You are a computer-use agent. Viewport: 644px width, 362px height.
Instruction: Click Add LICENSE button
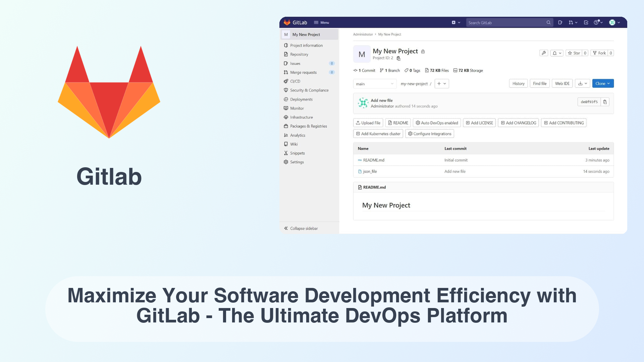pyautogui.click(x=479, y=123)
